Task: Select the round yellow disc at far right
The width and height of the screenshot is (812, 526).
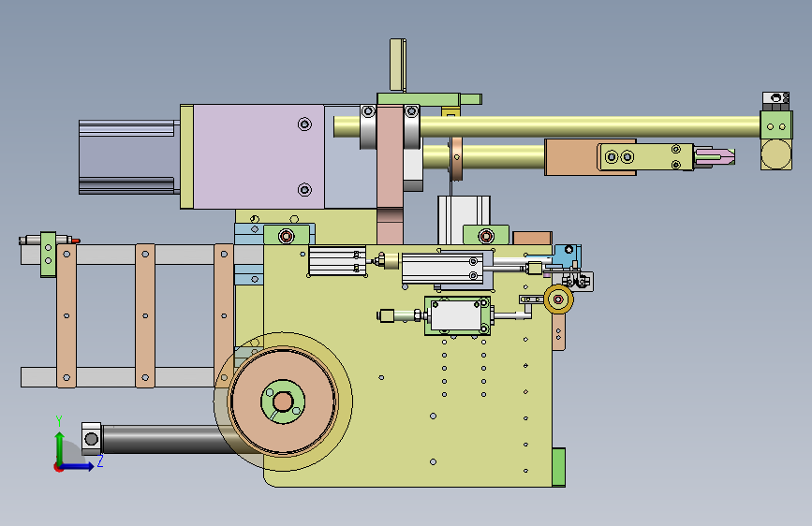Action: [x=775, y=154]
